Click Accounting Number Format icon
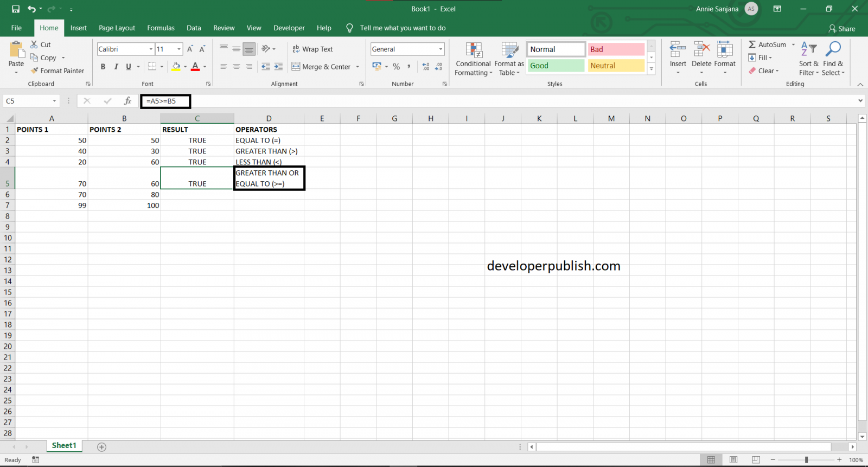868x467 pixels. click(377, 67)
